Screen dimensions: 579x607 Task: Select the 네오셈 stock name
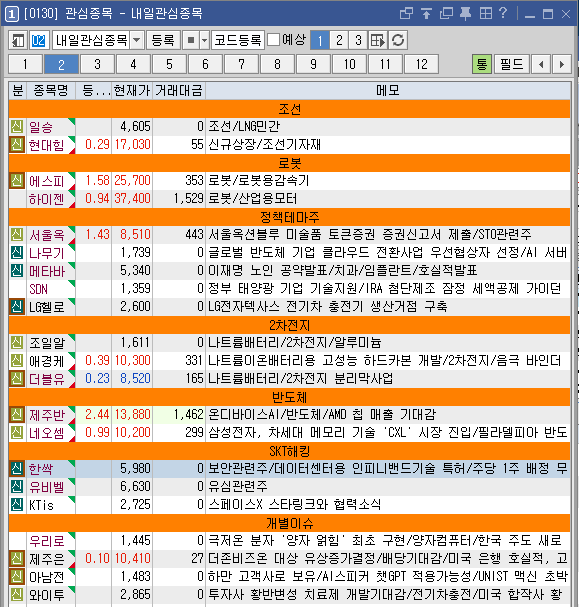[46, 433]
